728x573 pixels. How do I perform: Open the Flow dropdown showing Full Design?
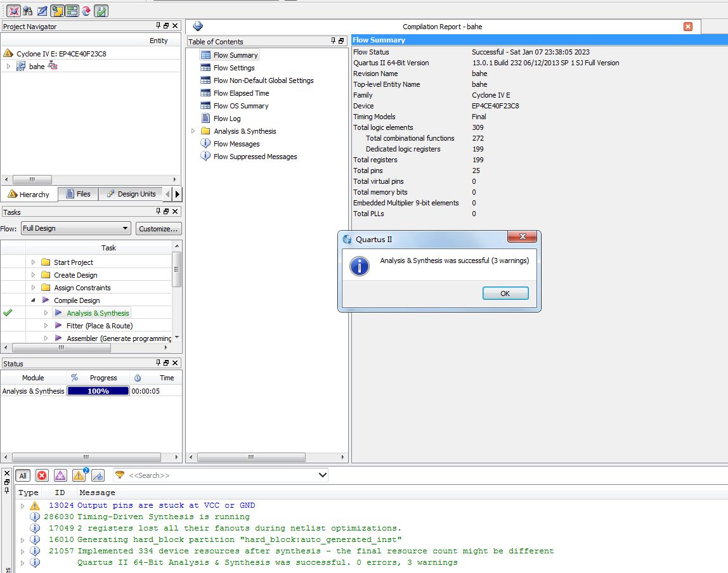pyautogui.click(x=75, y=228)
